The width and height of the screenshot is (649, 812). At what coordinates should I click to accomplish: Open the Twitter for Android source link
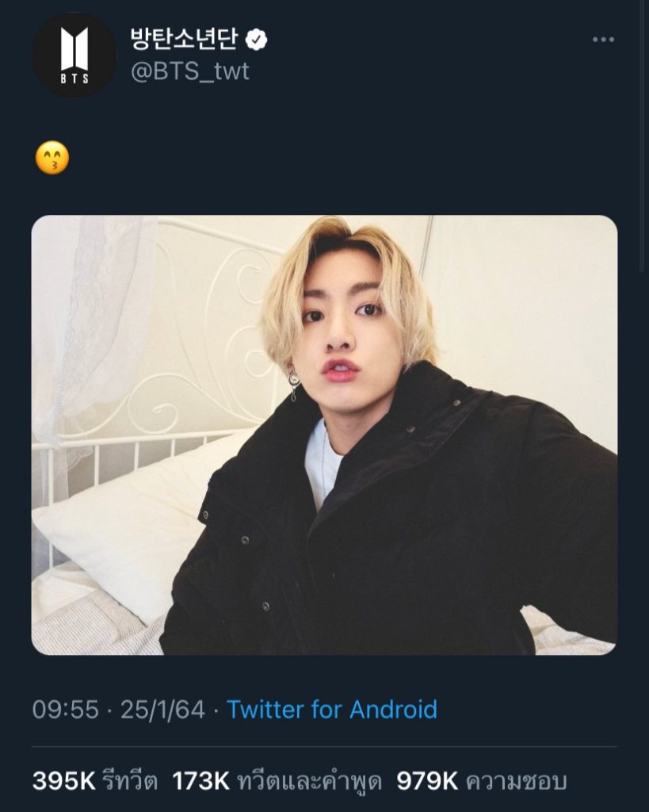332,709
